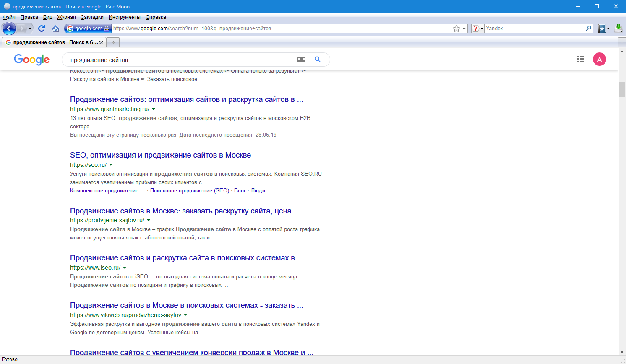Image resolution: width=626 pixels, height=364 pixels.
Task: Click in the Google search query field
Action: point(180,60)
